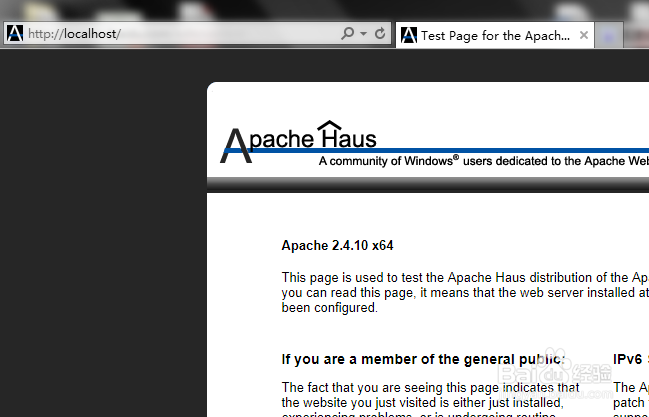Open the address bar dropdown arrow
Screen dimensions: 649x417
pyautogui.click(x=363, y=33)
